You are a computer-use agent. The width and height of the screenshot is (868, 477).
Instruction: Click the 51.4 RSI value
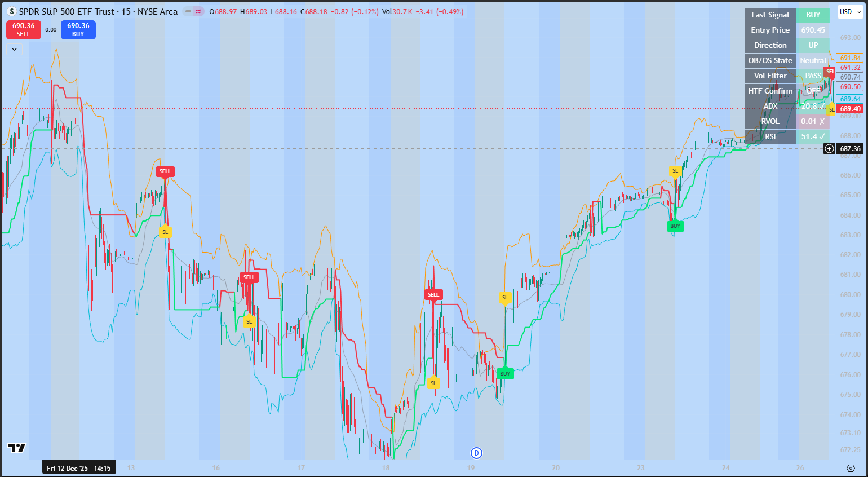(x=813, y=137)
